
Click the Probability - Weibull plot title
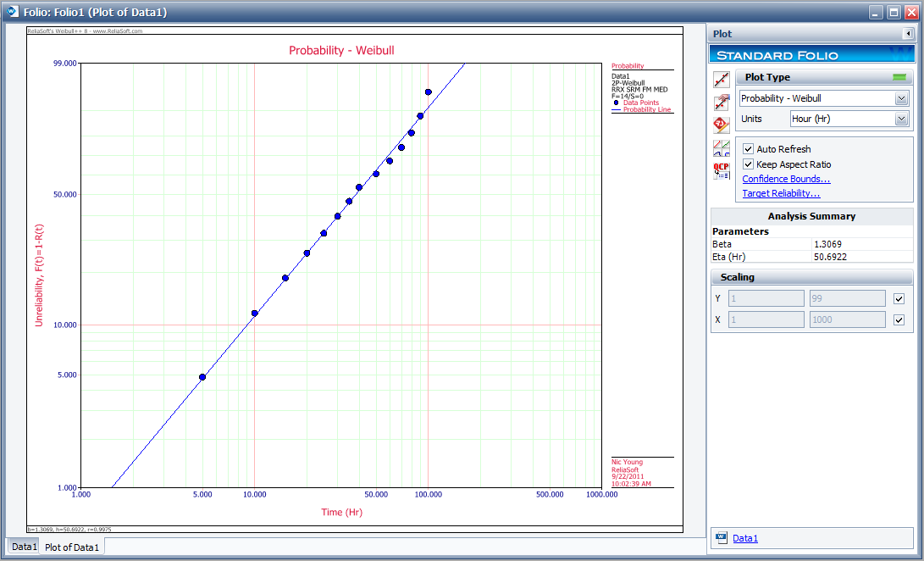[x=341, y=51]
